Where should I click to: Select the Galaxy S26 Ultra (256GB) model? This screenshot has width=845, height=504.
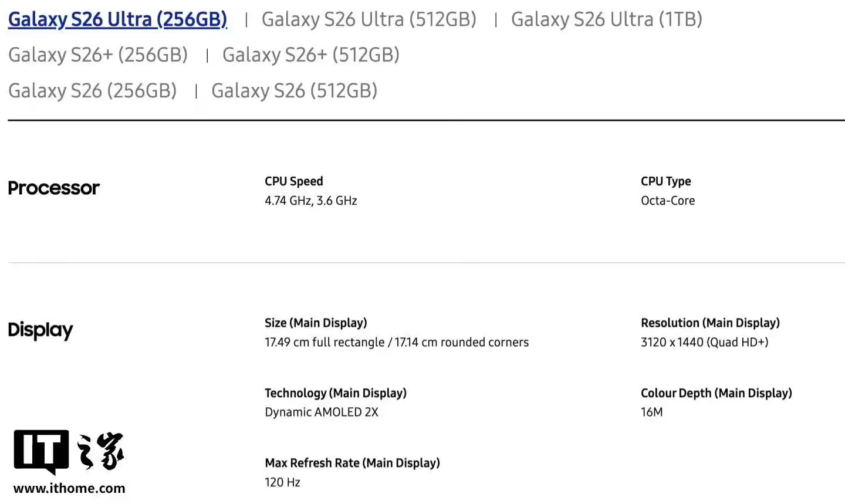pos(117,19)
